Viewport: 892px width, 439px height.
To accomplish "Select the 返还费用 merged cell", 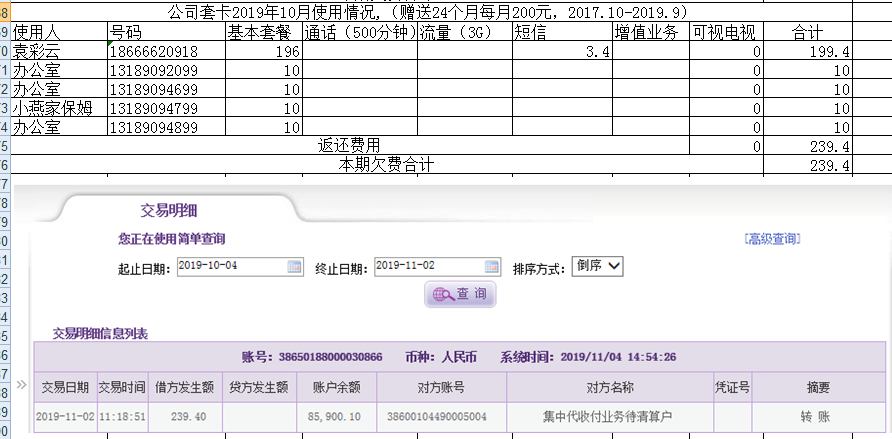I will 349,146.
